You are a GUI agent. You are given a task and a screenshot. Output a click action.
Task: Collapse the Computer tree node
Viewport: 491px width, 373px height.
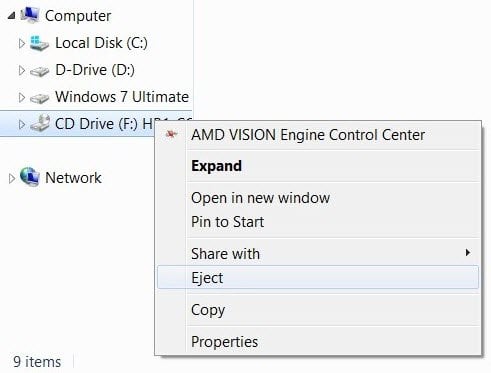11,15
